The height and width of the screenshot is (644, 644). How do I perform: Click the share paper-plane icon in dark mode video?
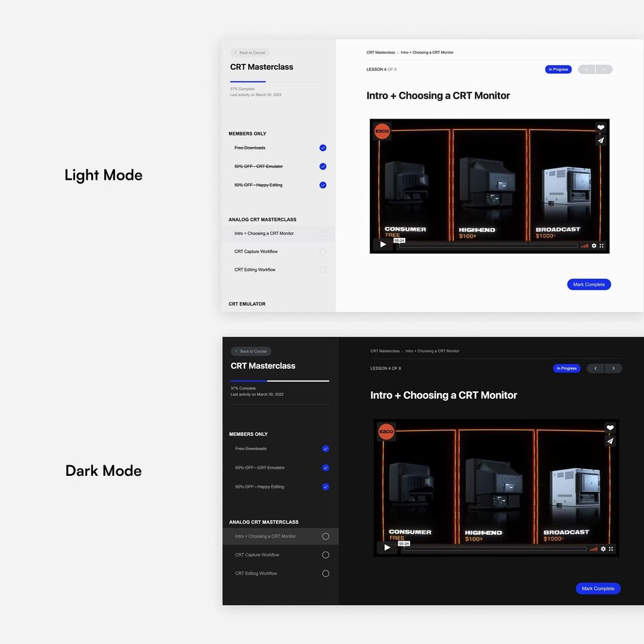tap(610, 441)
